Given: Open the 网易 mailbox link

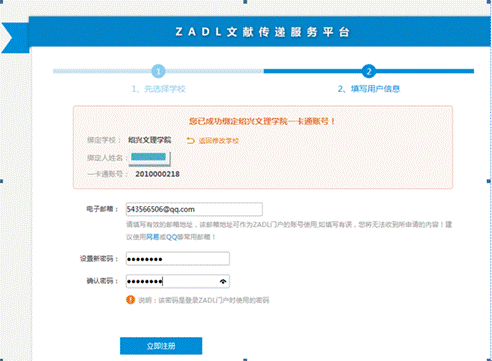Looking at the screenshot, I should tap(153, 237).
